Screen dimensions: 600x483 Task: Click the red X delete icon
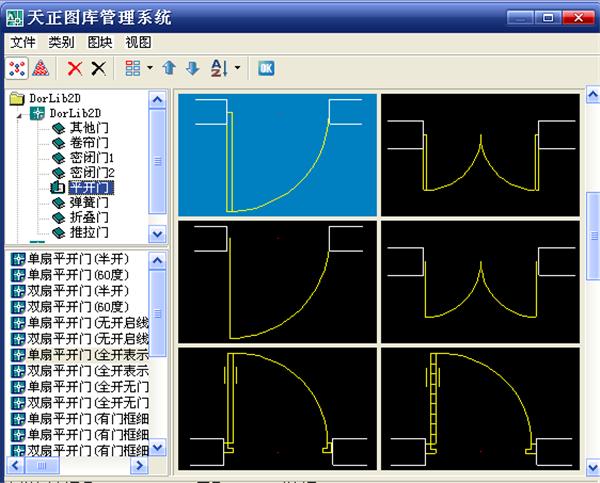pos(75,69)
